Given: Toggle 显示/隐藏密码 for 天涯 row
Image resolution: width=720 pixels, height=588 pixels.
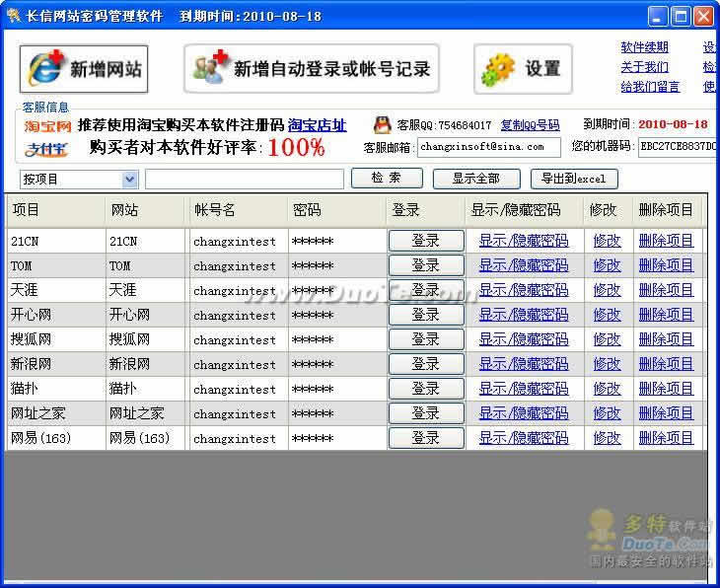Looking at the screenshot, I should pos(524,290).
